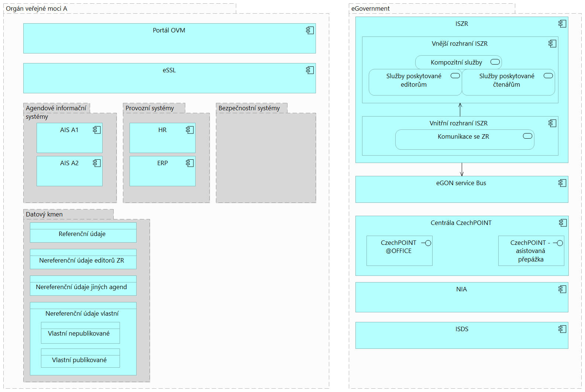
Task: Select the Datový kmen group title
Action: tap(44, 214)
